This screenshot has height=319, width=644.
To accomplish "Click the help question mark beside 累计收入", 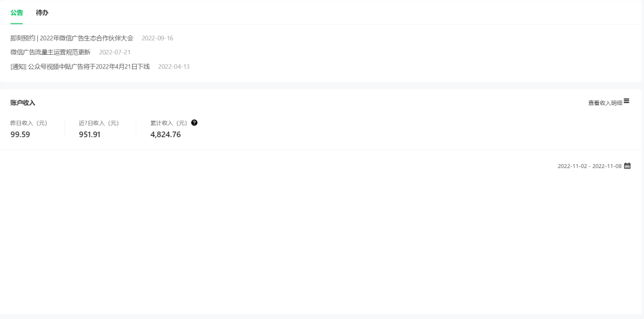I will 194,123.
